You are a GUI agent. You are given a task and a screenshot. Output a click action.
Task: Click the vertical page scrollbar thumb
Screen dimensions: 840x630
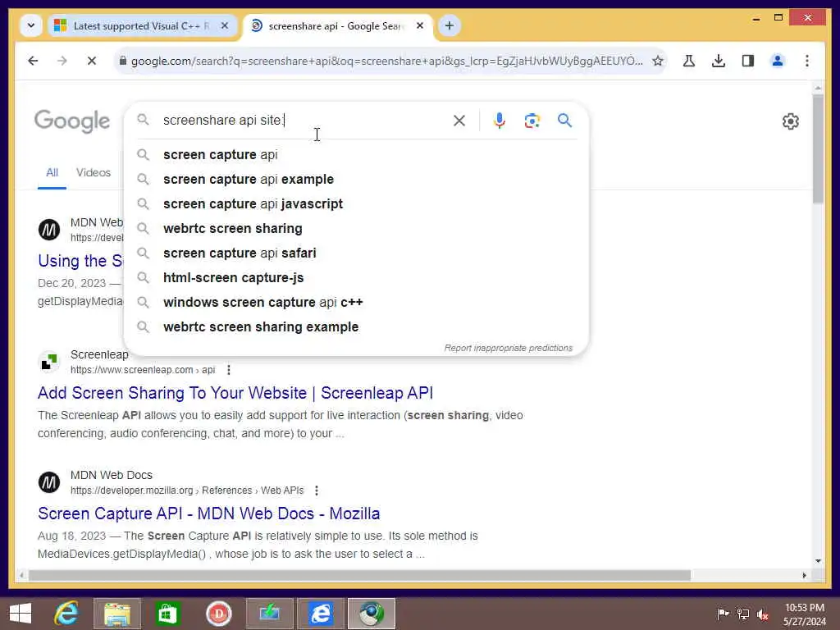818,149
